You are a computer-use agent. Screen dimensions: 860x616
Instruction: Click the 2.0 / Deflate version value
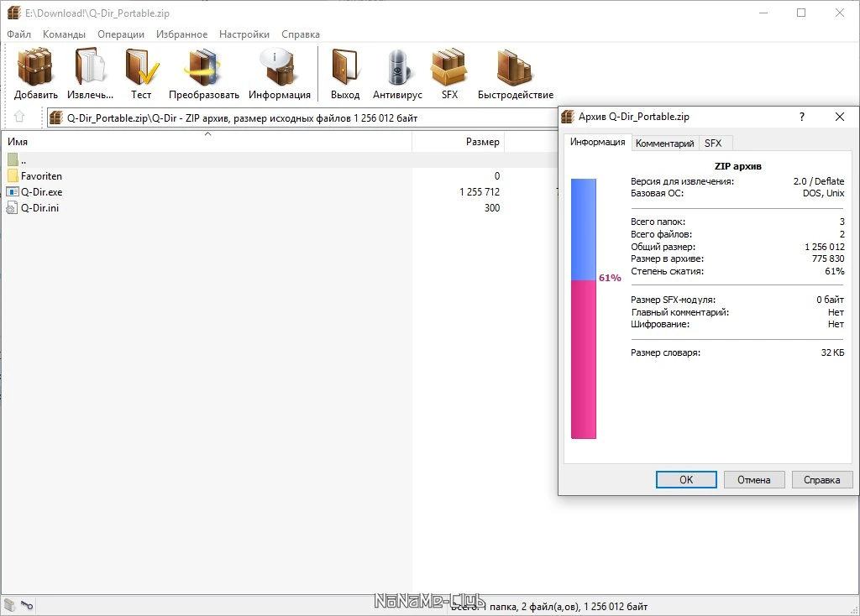click(819, 180)
